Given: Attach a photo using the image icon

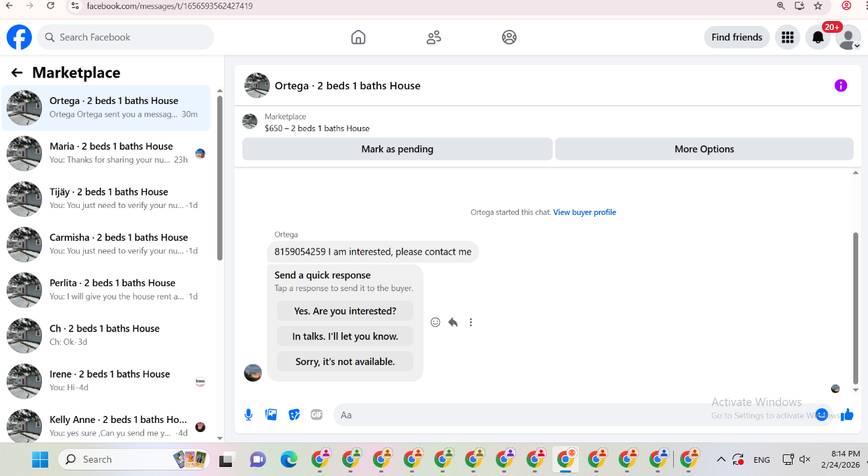Looking at the screenshot, I should pyautogui.click(x=271, y=415).
